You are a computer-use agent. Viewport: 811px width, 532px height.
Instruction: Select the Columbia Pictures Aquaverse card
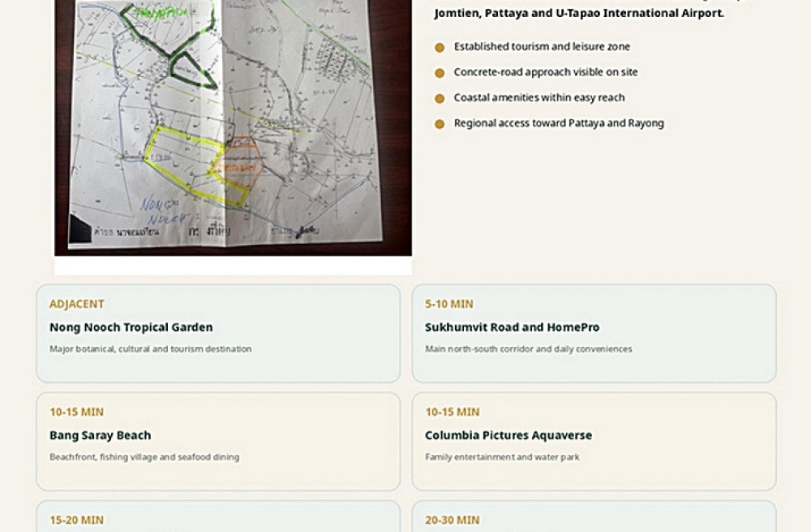[594, 441]
